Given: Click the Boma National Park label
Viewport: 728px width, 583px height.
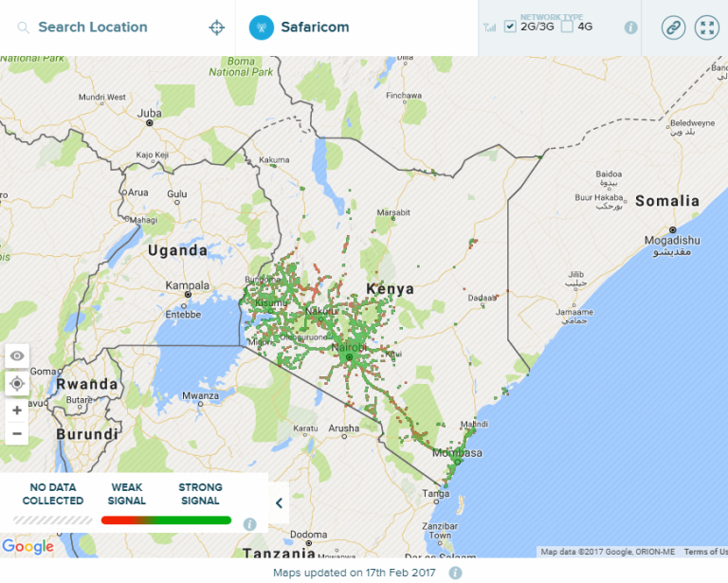Looking at the screenshot, I should click(241, 67).
